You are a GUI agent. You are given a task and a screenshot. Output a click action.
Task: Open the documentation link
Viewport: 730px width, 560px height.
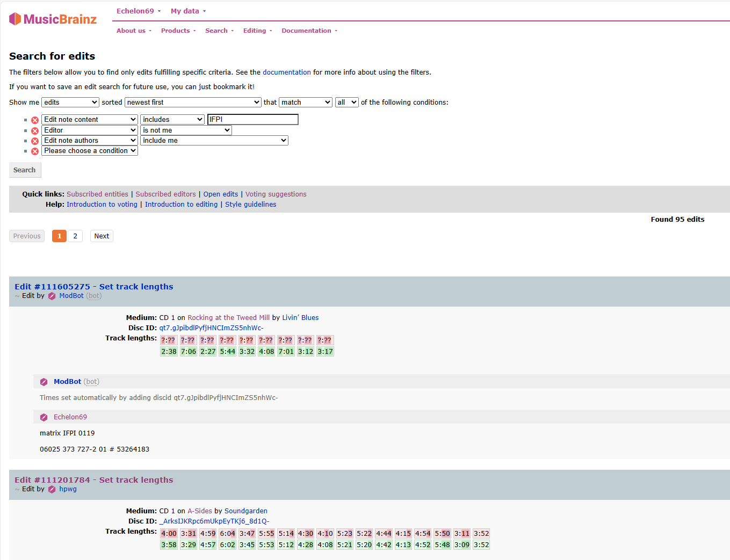coord(287,72)
